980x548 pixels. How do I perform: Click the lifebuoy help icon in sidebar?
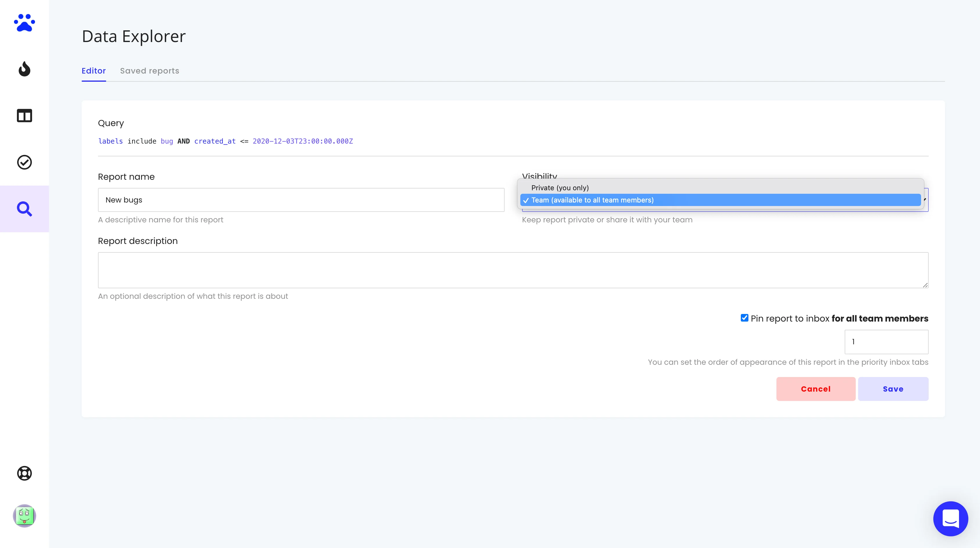(24, 473)
